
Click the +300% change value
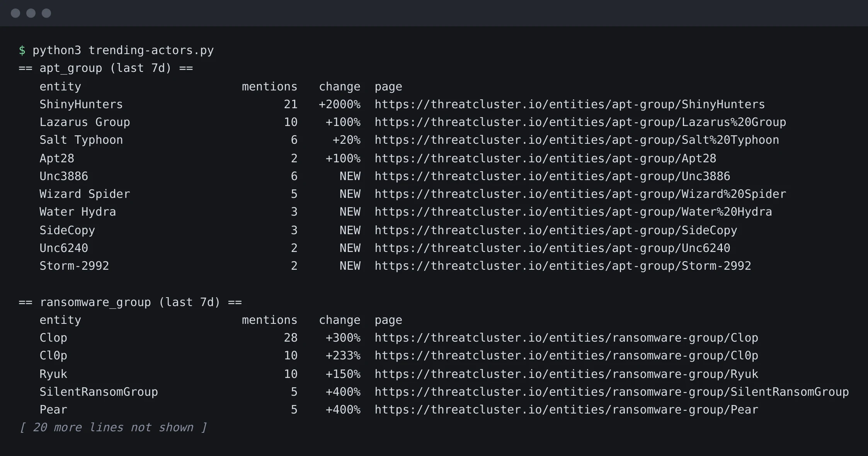pos(343,338)
